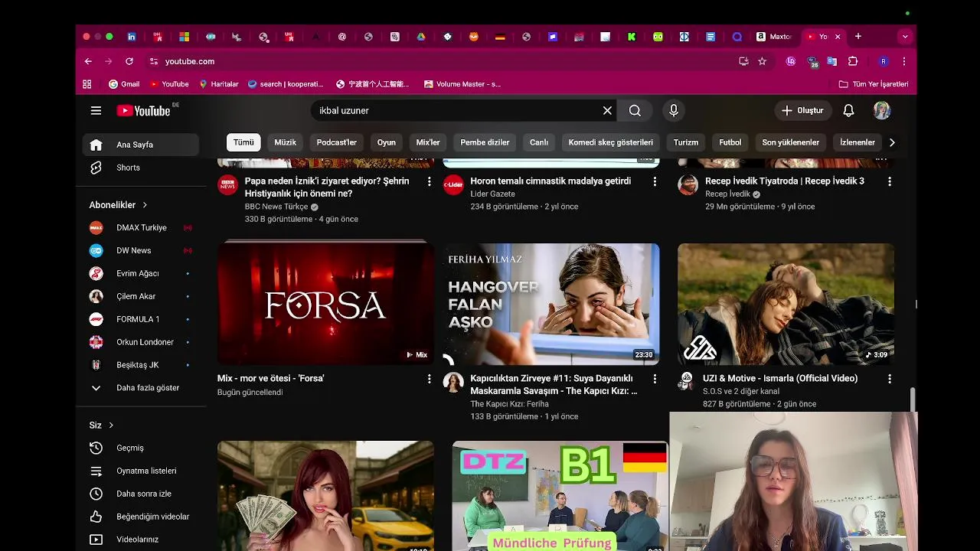Play the Hangover Falan Aşko thumbnail
The height and width of the screenshot is (551, 980).
pyautogui.click(x=551, y=304)
